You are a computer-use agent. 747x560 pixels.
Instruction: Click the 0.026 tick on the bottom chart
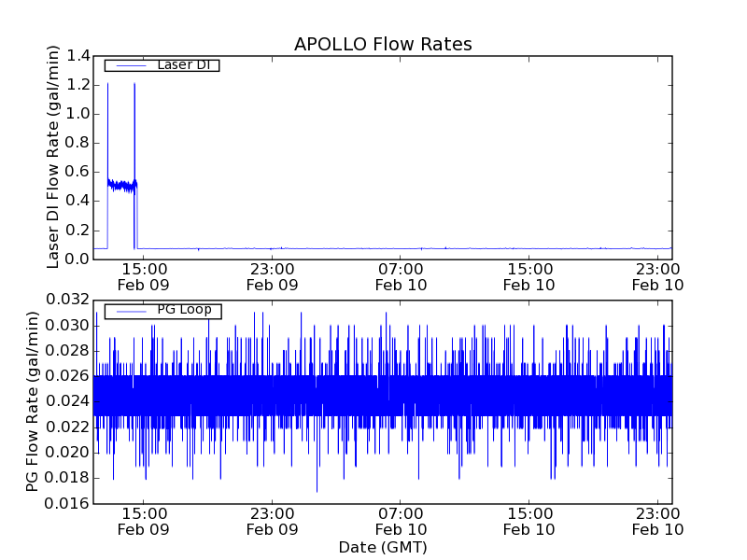(67, 376)
